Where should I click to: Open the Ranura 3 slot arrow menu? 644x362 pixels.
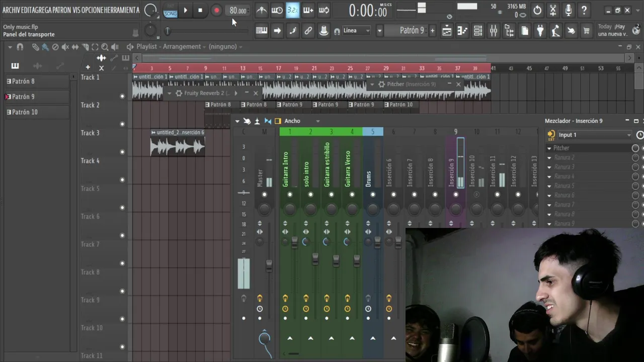(549, 167)
